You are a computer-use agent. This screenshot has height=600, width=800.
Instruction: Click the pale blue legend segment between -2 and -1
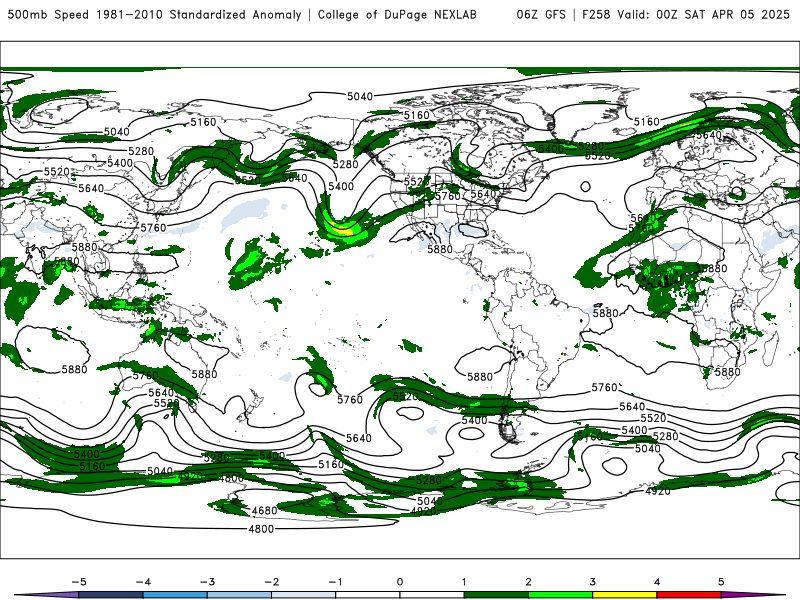(x=304, y=595)
